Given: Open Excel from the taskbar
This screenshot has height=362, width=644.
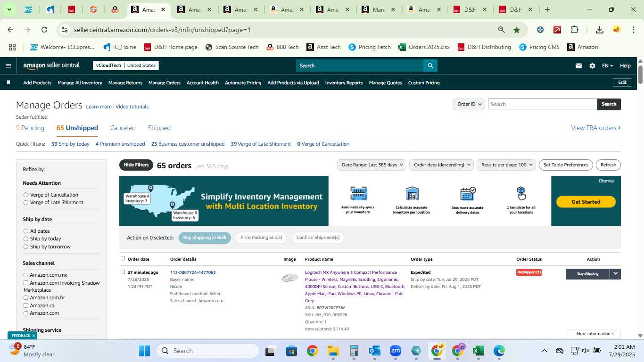Looking at the screenshot, I should tap(478, 351).
